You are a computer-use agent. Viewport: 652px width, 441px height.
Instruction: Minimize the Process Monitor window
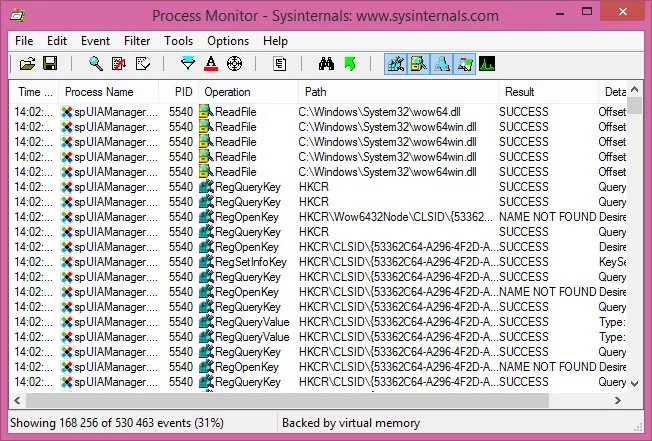[x=559, y=12]
